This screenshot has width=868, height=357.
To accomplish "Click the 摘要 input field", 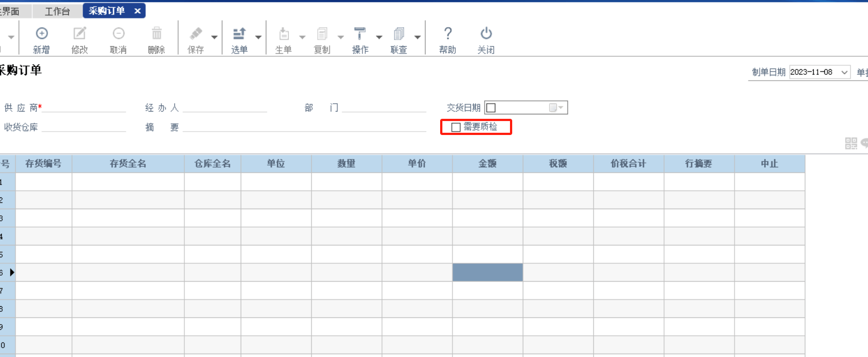I will pos(304,127).
